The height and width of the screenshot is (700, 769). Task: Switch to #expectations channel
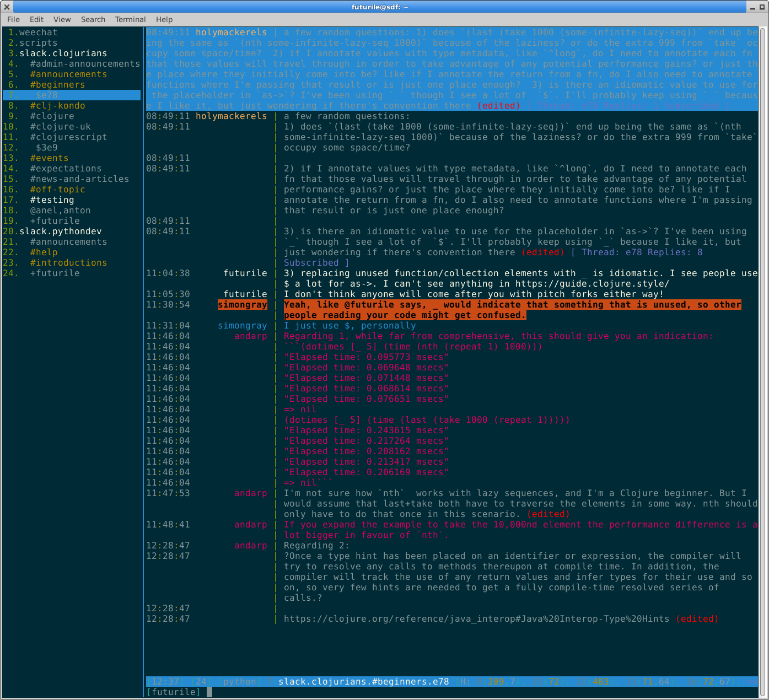(66, 169)
